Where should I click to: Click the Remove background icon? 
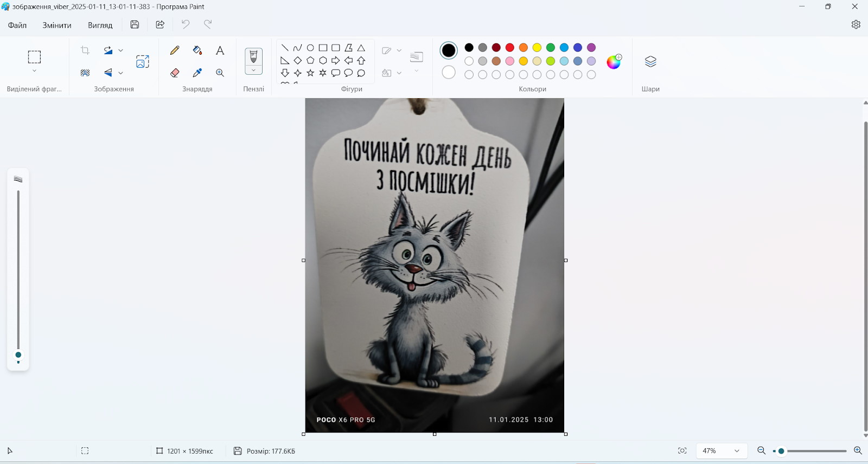(x=85, y=73)
